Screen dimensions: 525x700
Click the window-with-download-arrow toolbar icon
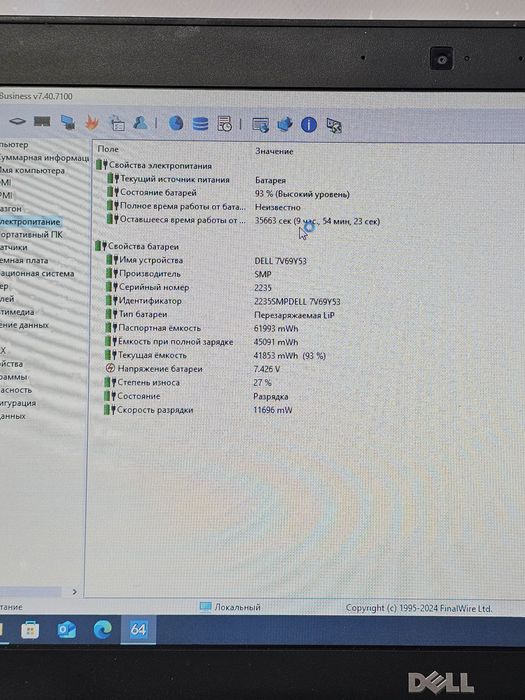[260, 125]
